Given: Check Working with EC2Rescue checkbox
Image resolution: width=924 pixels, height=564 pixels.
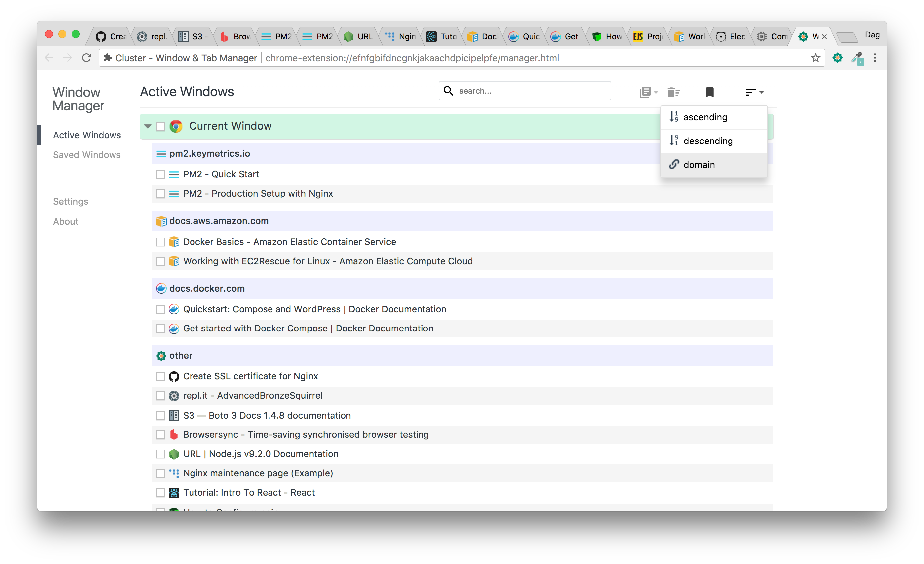Looking at the screenshot, I should click(x=160, y=261).
